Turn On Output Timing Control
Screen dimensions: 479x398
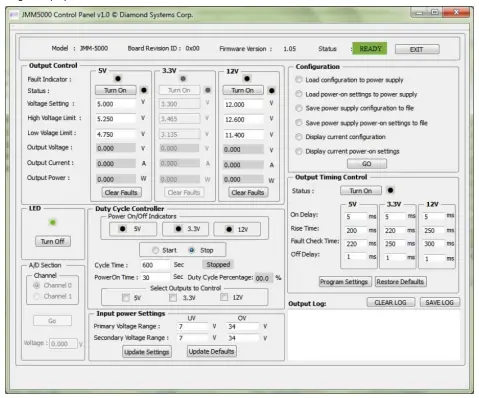pos(361,191)
